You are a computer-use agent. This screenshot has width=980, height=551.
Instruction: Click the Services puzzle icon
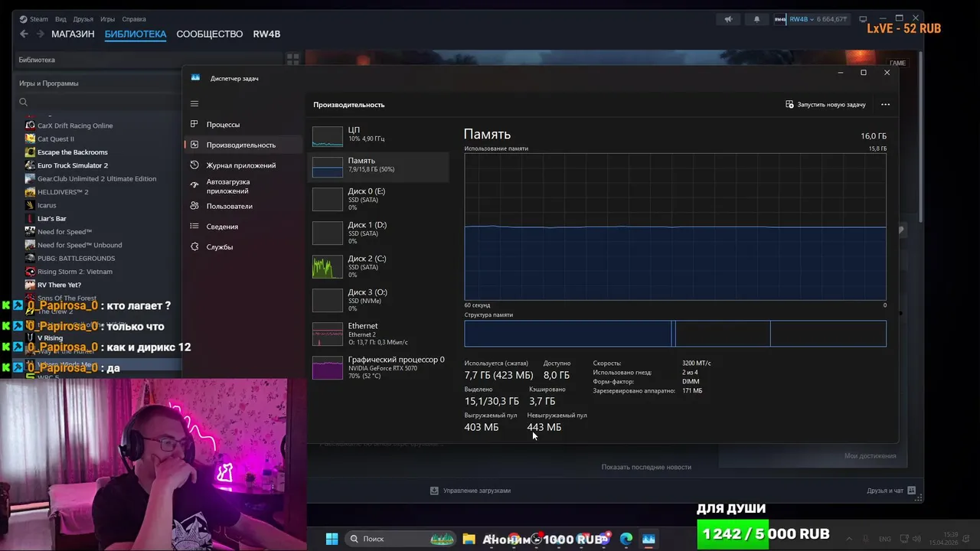pos(194,247)
